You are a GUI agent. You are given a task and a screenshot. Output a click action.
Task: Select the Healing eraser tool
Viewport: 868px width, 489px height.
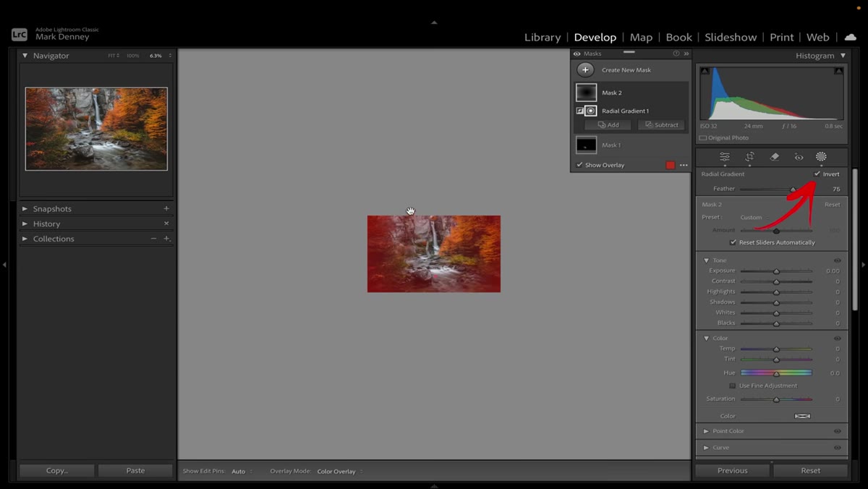774,157
